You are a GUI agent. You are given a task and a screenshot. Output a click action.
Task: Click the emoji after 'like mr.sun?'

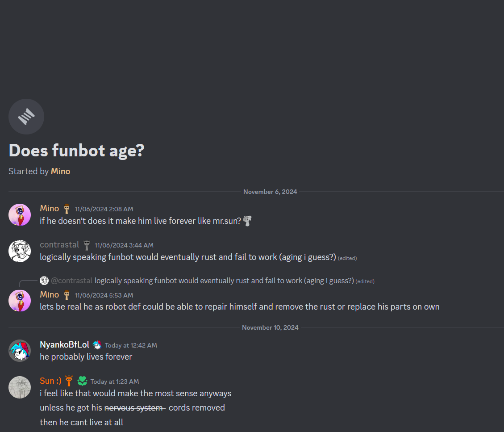pyautogui.click(x=247, y=221)
